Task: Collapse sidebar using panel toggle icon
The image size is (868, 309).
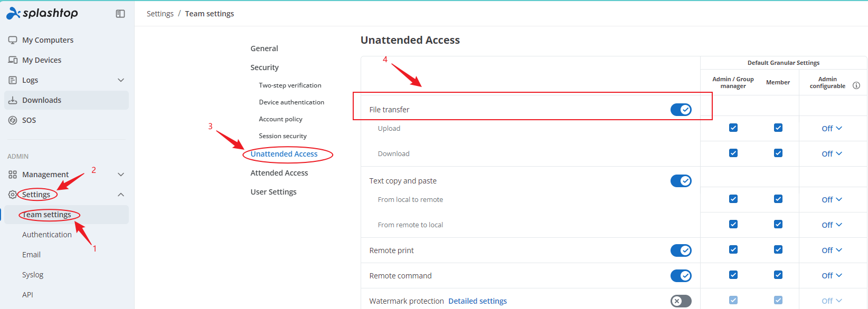Action: pyautogui.click(x=120, y=14)
